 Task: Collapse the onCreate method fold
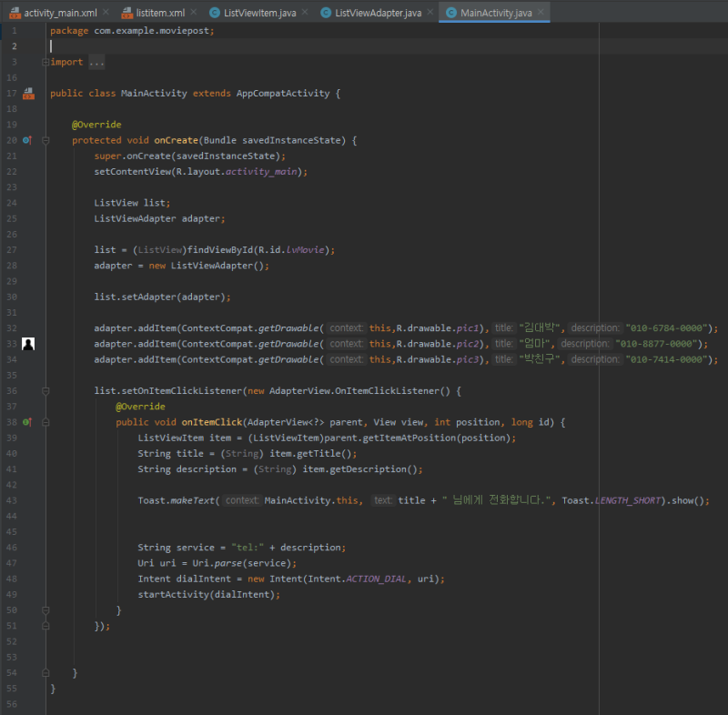[45, 140]
